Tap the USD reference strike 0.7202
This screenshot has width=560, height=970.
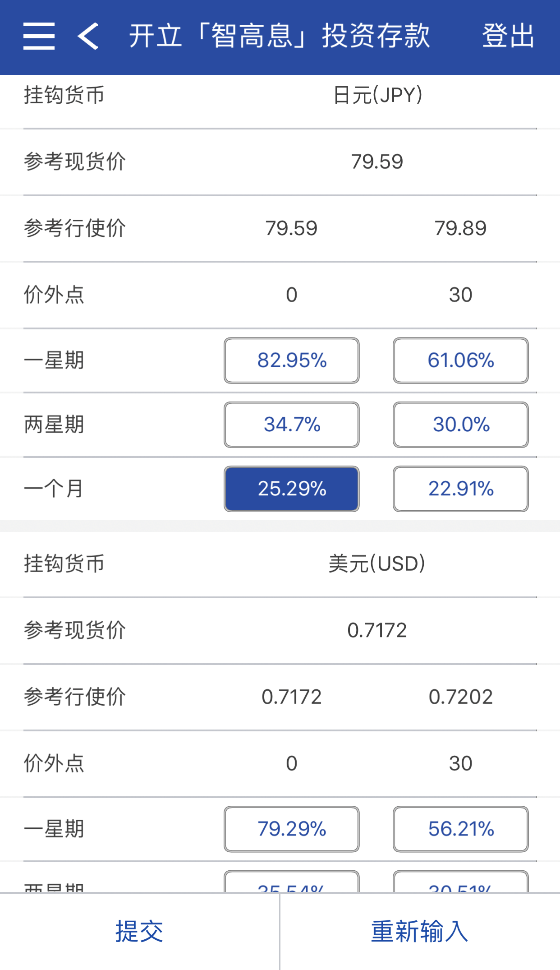[460, 697]
